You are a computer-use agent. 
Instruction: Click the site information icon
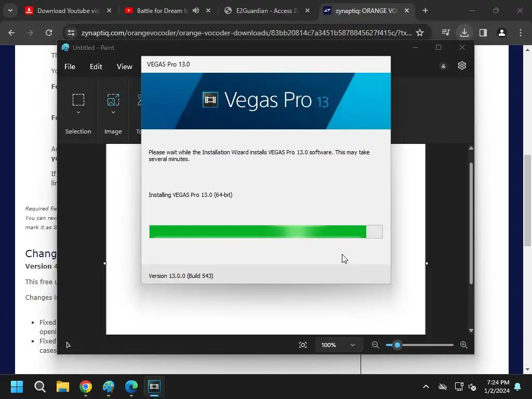[71, 33]
